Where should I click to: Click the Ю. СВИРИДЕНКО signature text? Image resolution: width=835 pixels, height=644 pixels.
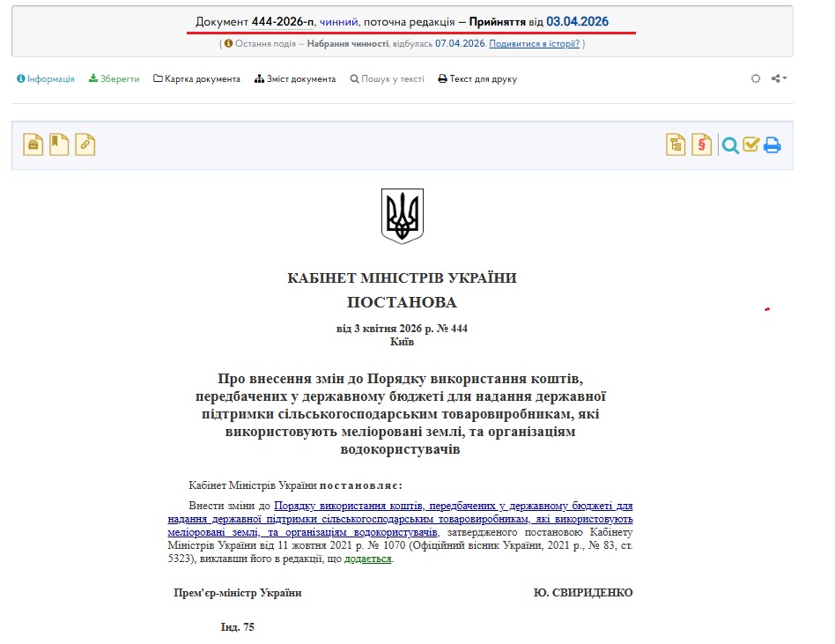(583, 593)
